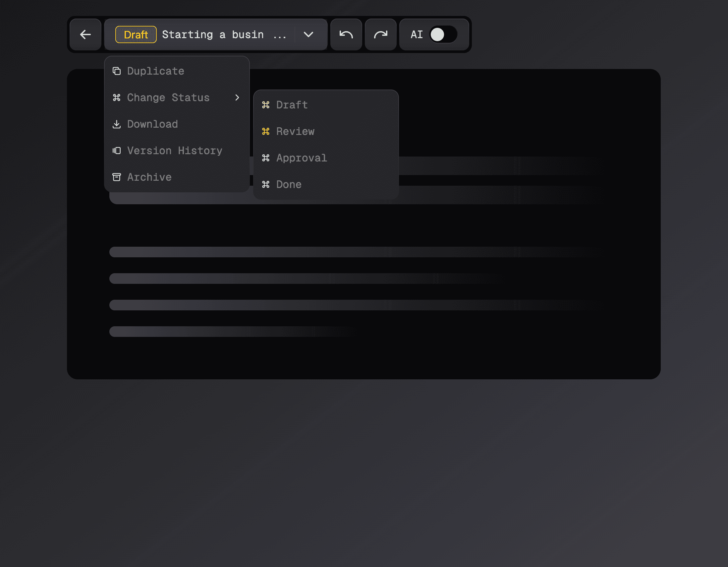Set status to Approval in submenu
728x567 pixels.
pos(326,158)
